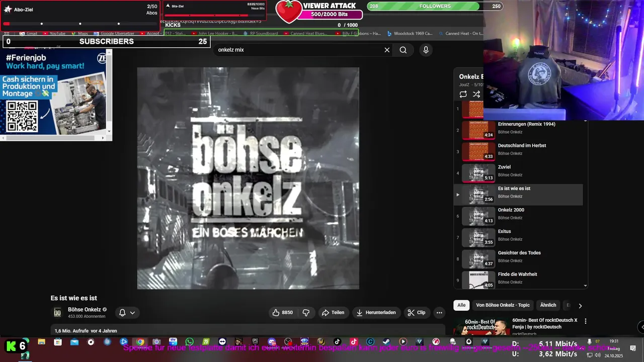The image size is (644, 362).
Task: Open File Explorer from taskbar
Action: pos(41,342)
